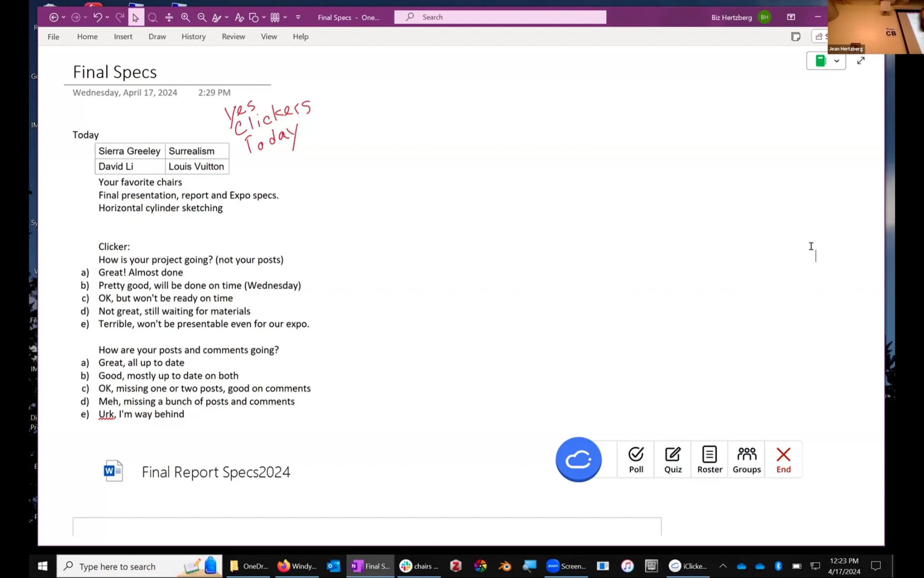Open the Final Report Specs2024 Word attachment
Viewport: 924px width, 578px height.
(x=197, y=471)
